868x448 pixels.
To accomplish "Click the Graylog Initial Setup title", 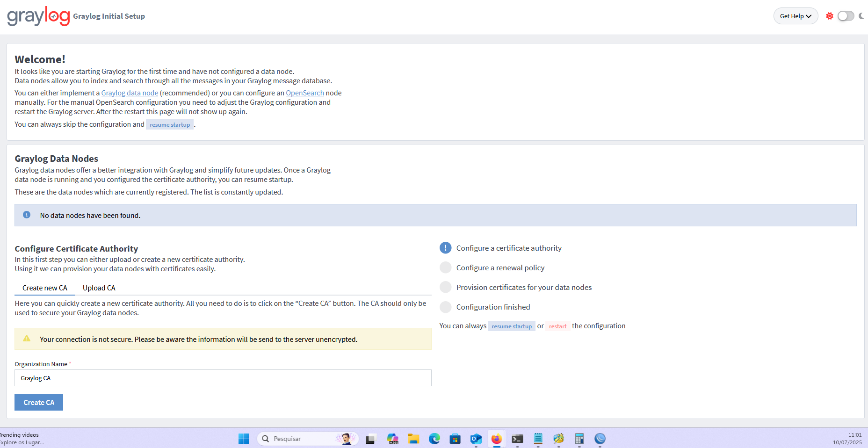I will 109,16.
